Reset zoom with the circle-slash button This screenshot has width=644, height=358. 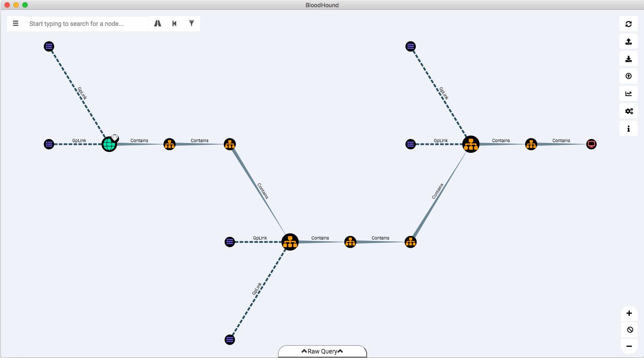629,330
